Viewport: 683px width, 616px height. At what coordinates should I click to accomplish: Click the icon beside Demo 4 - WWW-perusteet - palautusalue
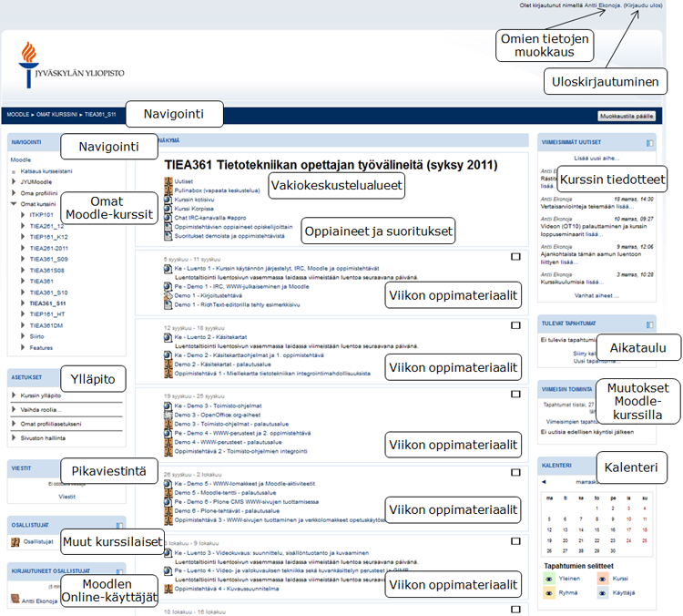click(168, 442)
